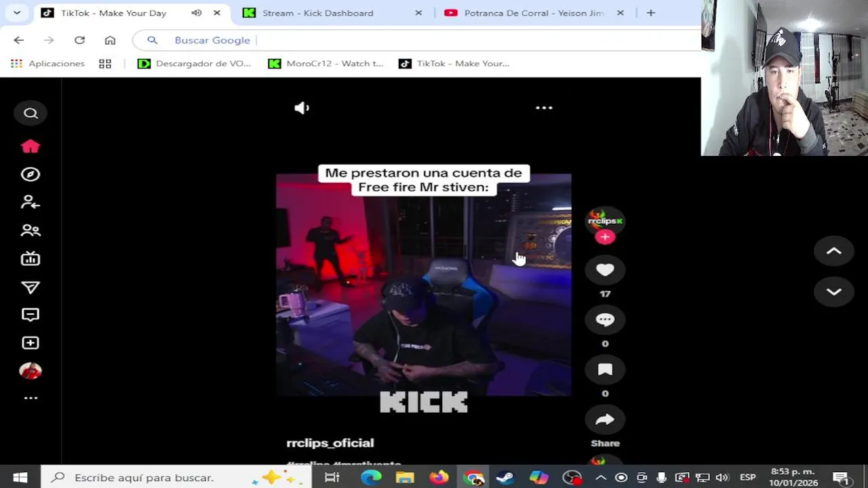Viewport: 868px width, 488px height.
Task: Like the video with heart icon
Action: tap(605, 270)
